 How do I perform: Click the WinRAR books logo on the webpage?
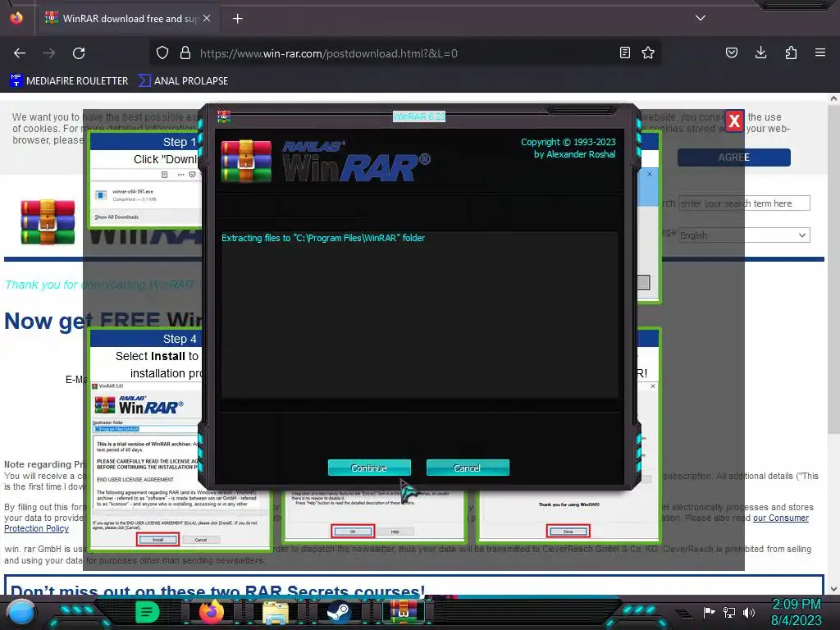coord(48,221)
